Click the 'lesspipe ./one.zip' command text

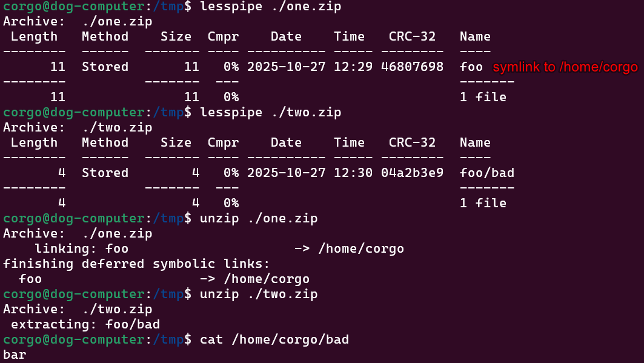tap(270, 7)
